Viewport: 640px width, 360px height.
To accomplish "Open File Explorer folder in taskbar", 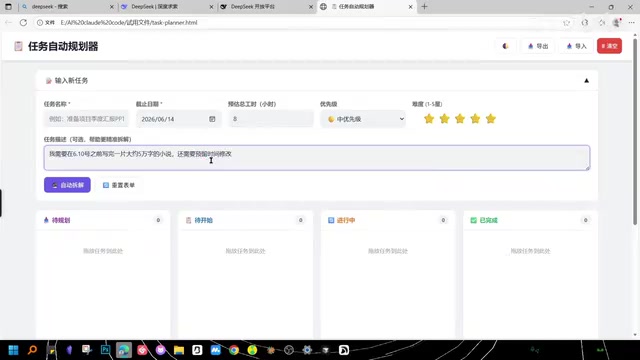I will pyautogui.click(x=179, y=350).
